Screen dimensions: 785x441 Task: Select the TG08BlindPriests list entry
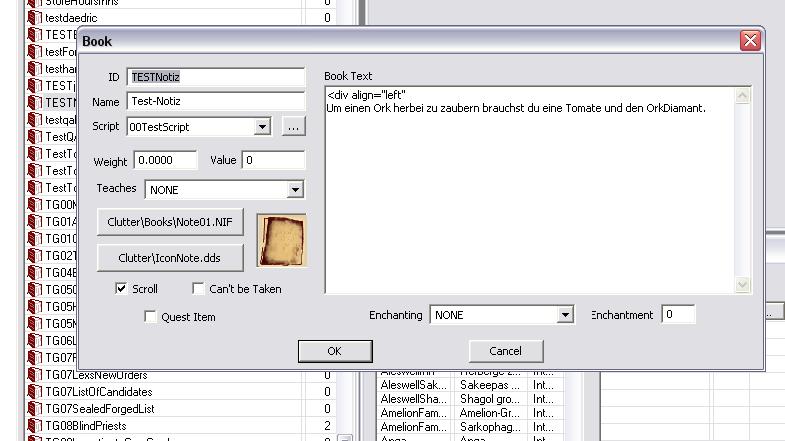click(x=180, y=426)
